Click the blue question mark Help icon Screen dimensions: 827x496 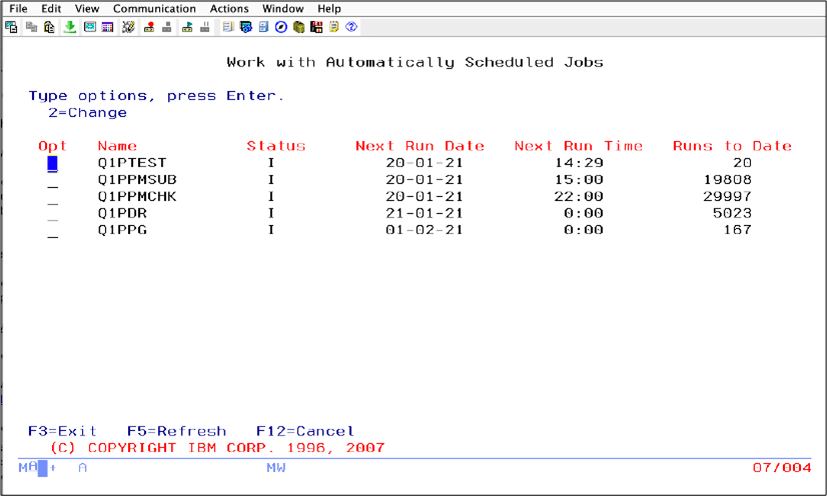click(351, 27)
